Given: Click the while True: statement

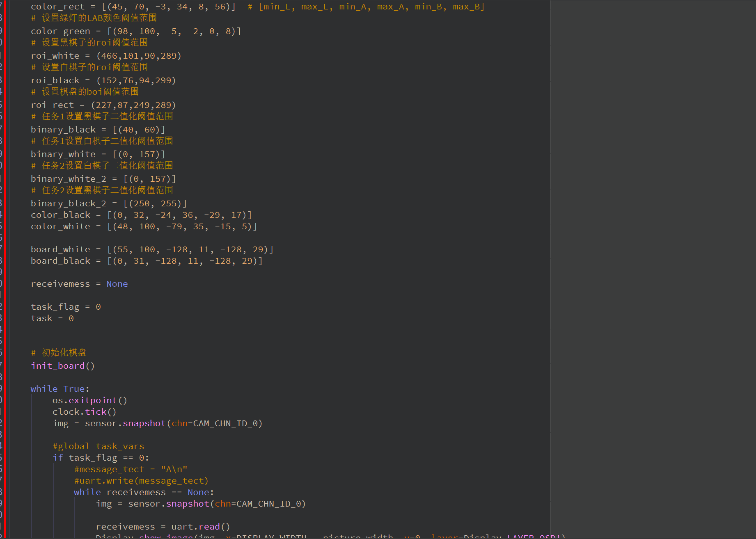Looking at the screenshot, I should coord(60,389).
